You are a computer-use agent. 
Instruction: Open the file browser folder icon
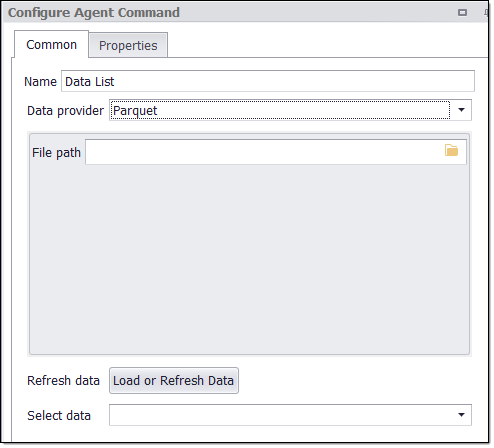point(454,151)
